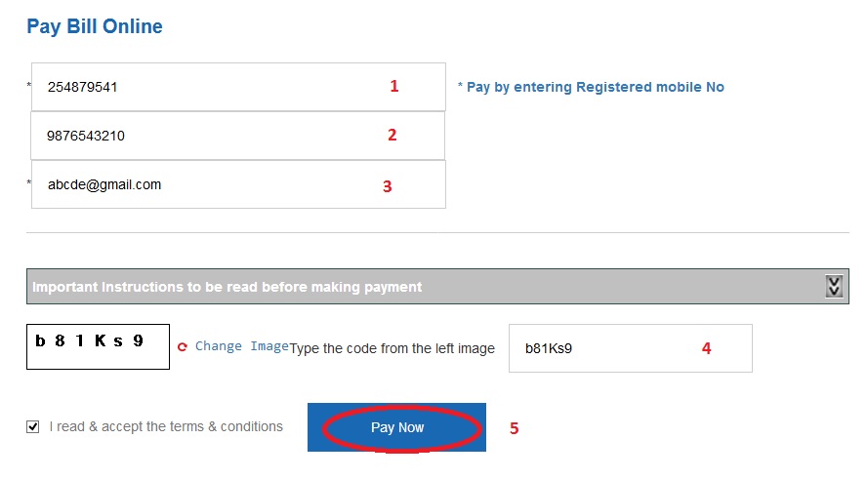Click the red refresh captcha icon

pyautogui.click(x=182, y=347)
